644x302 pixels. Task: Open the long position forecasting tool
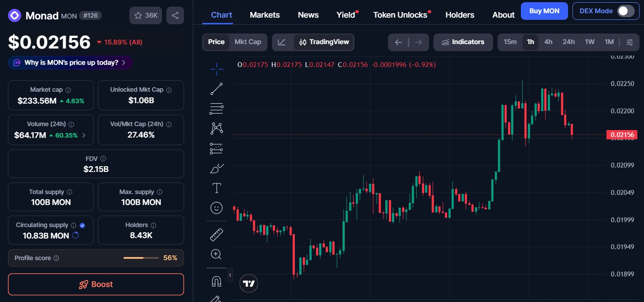pyautogui.click(x=216, y=149)
